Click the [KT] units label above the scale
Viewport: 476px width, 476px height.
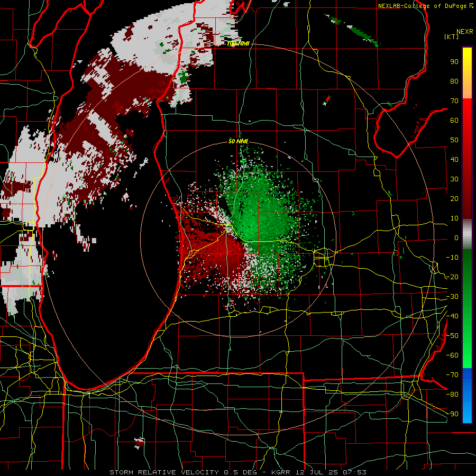coord(452,36)
